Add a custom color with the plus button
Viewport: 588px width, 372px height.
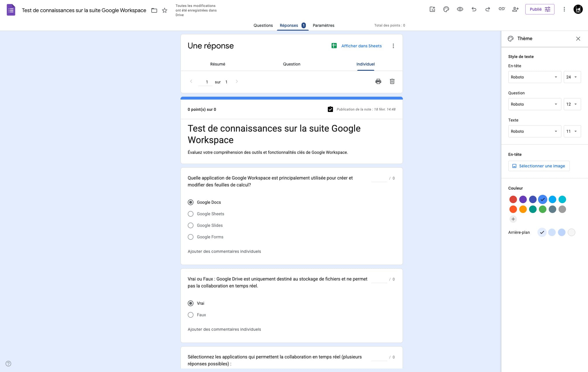(x=513, y=219)
